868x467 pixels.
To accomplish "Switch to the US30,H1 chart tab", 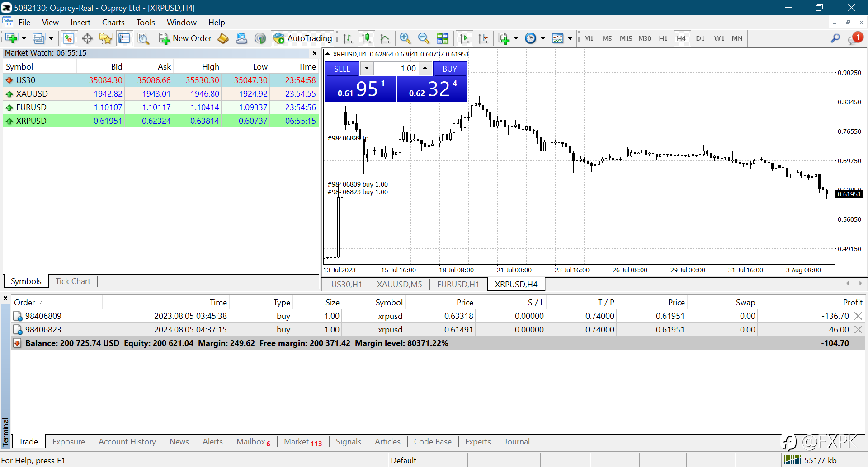I will (x=347, y=284).
